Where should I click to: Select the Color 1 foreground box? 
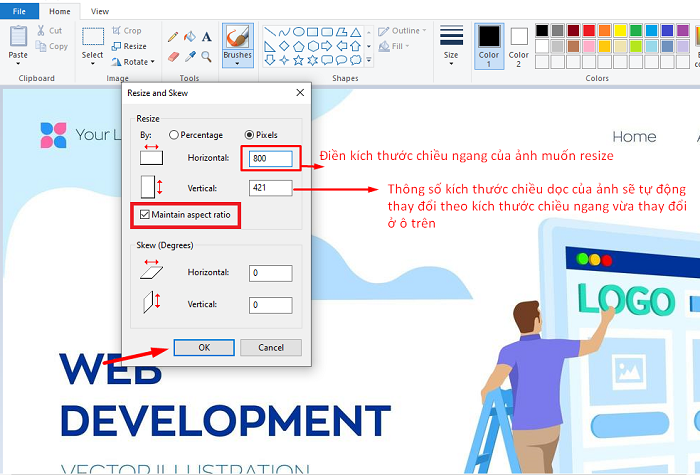click(x=489, y=46)
